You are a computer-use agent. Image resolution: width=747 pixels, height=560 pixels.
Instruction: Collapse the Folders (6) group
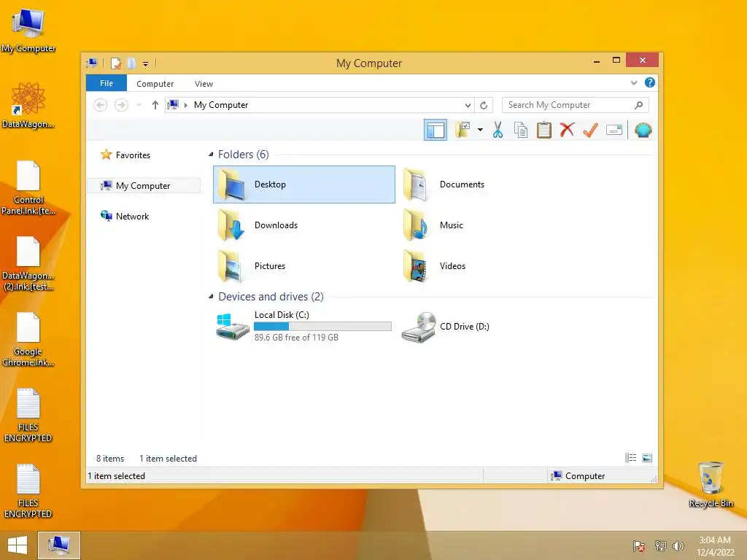tap(211, 155)
